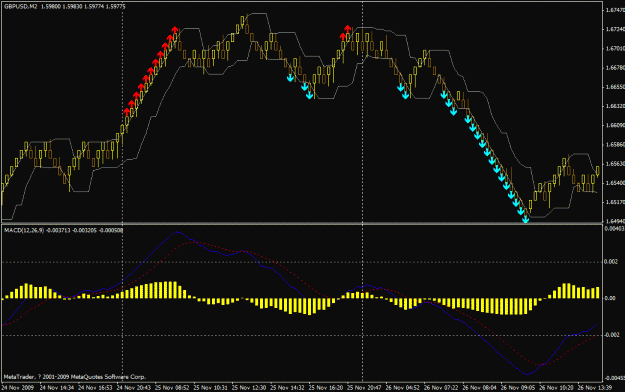
Task: Select the 26 Nov 13:39 time label
Action: 595,388
